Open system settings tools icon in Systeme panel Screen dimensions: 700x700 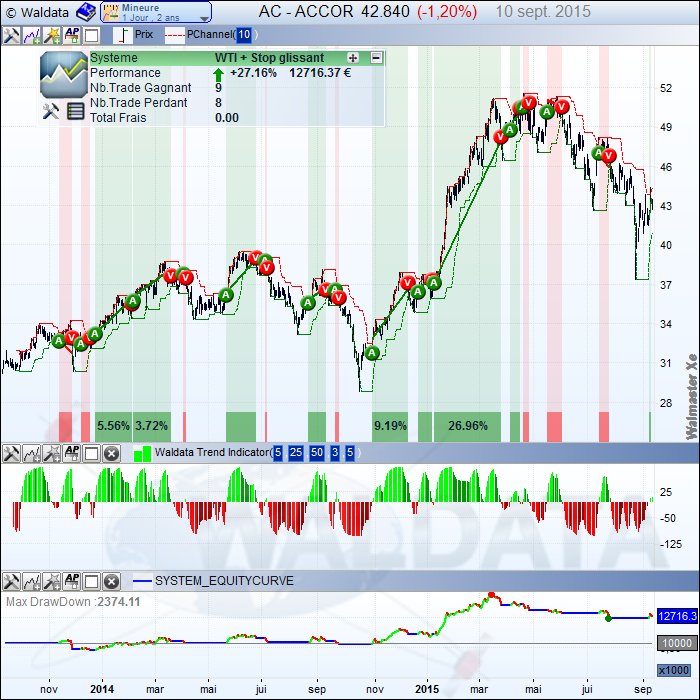pyautogui.click(x=50, y=111)
